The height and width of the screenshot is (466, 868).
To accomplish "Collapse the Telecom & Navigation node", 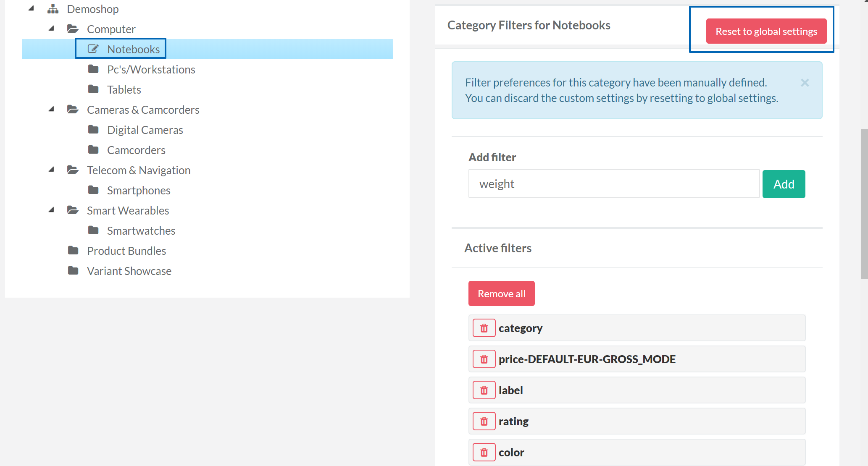I will coord(51,170).
